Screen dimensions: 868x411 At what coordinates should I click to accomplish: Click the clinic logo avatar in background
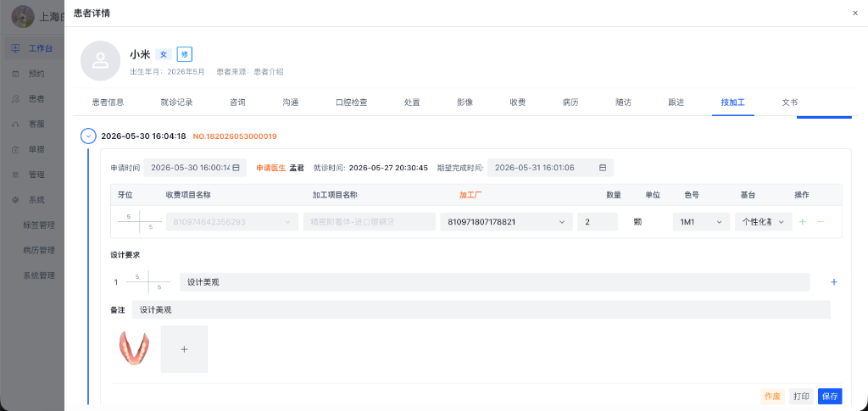tap(23, 17)
